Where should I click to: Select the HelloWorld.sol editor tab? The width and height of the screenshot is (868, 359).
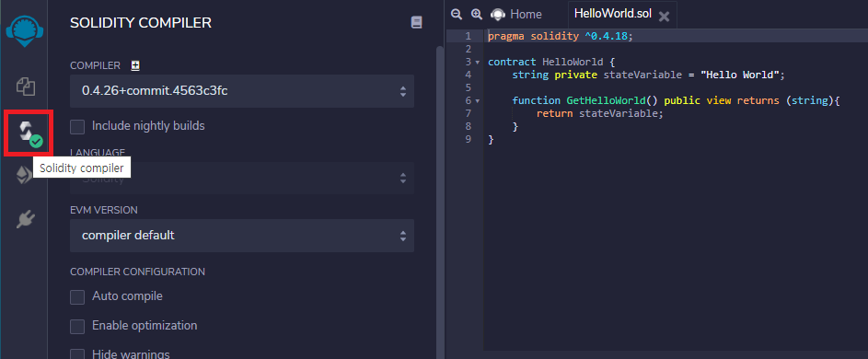tap(613, 13)
